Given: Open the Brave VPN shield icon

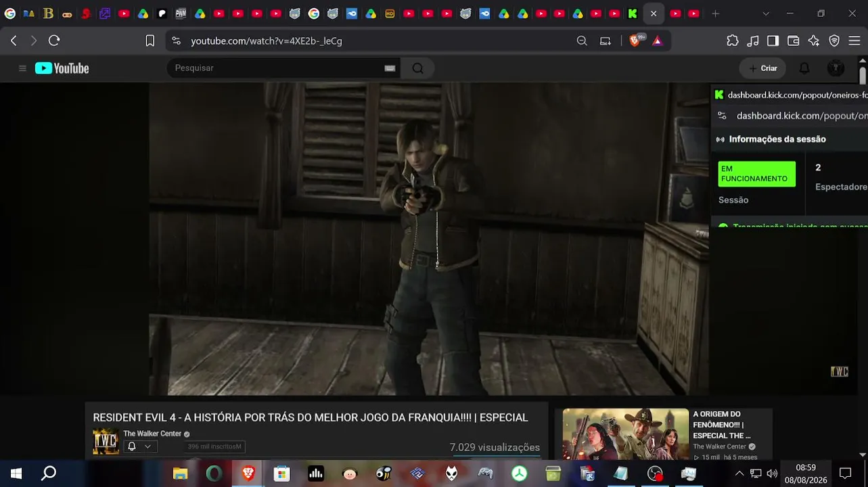Looking at the screenshot, I should 834,41.
